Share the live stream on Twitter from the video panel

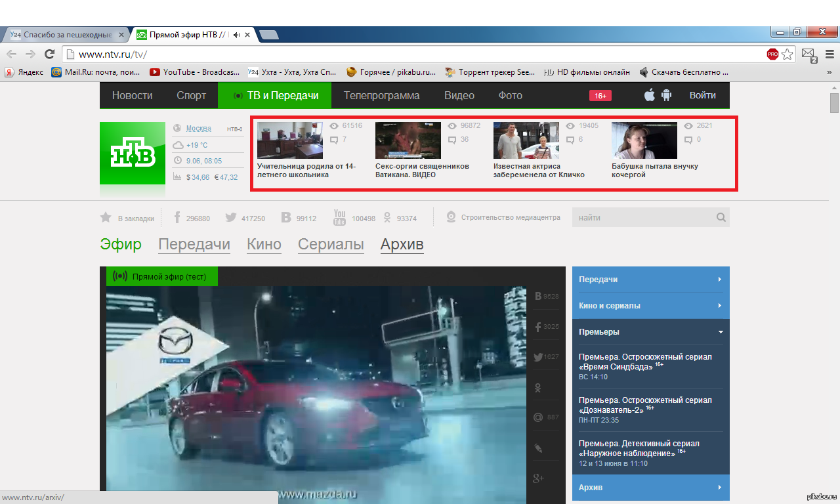click(x=538, y=357)
